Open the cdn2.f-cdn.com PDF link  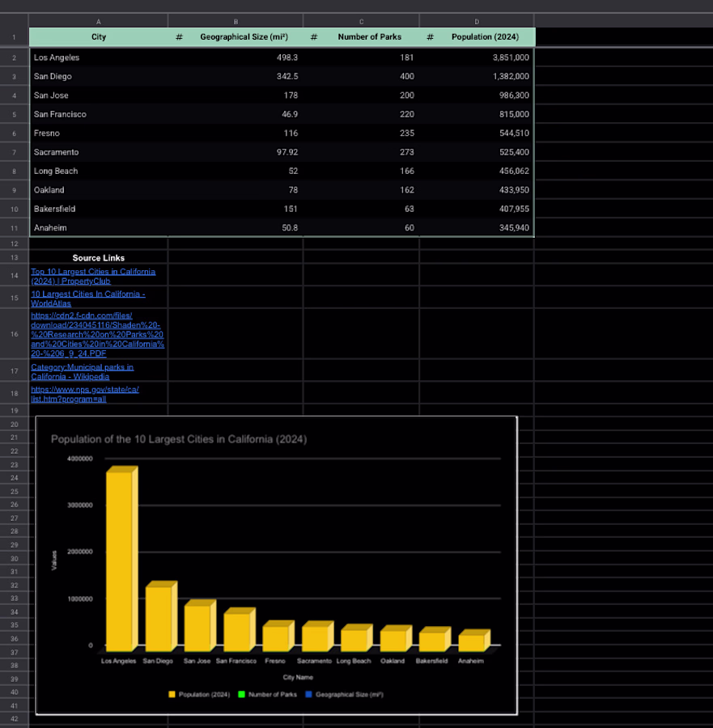click(97, 334)
